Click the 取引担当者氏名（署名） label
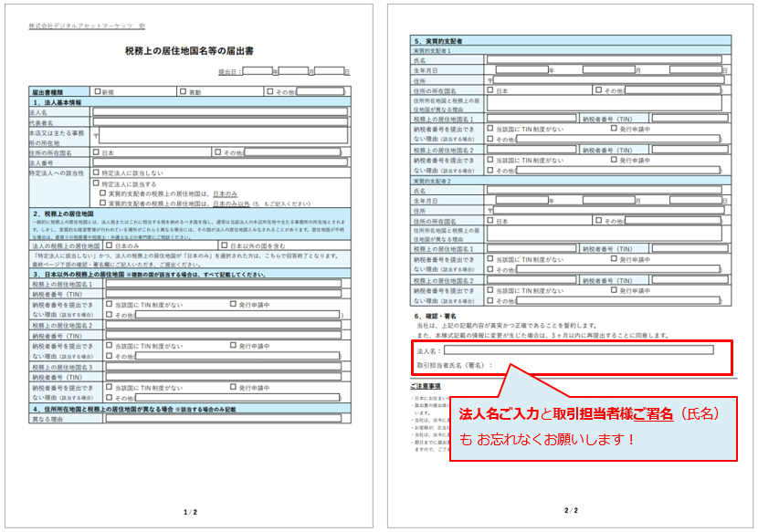The height and width of the screenshot is (532, 758). click(x=455, y=365)
